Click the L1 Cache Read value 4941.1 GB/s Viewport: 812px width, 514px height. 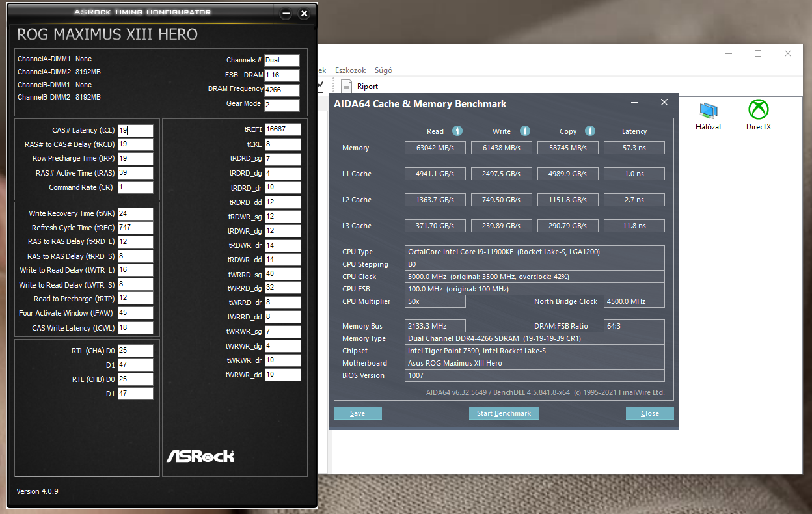(436, 174)
